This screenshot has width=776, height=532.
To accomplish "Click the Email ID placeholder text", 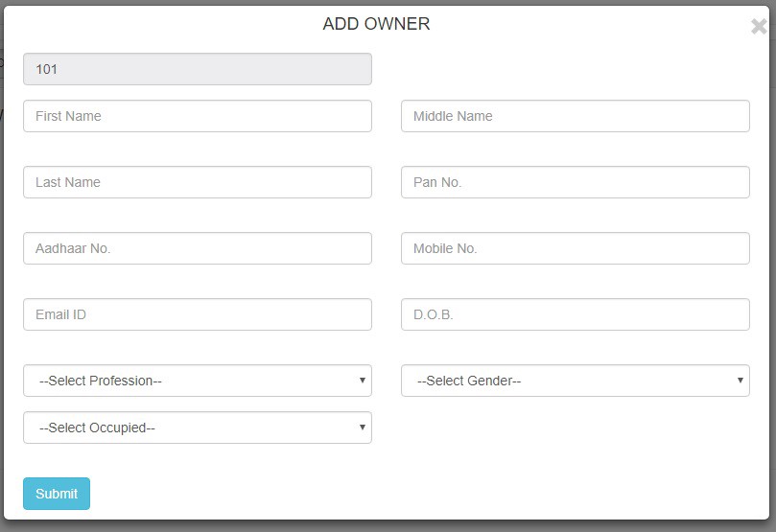I will [x=61, y=314].
